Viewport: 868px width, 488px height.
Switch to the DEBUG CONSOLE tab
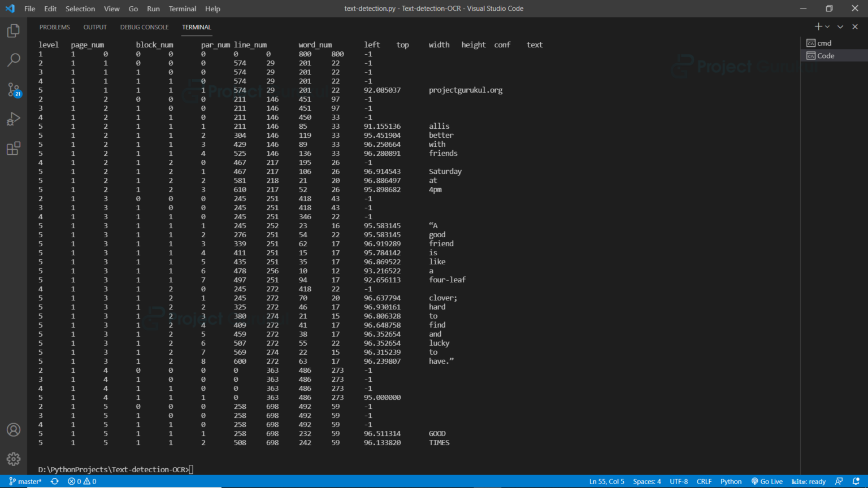(144, 27)
